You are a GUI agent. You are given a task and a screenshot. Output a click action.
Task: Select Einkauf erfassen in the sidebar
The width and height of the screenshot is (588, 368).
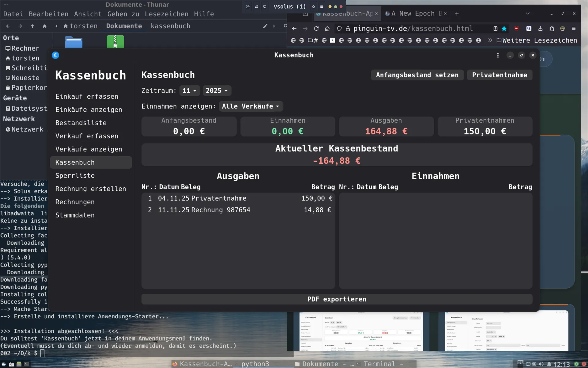pos(87,97)
